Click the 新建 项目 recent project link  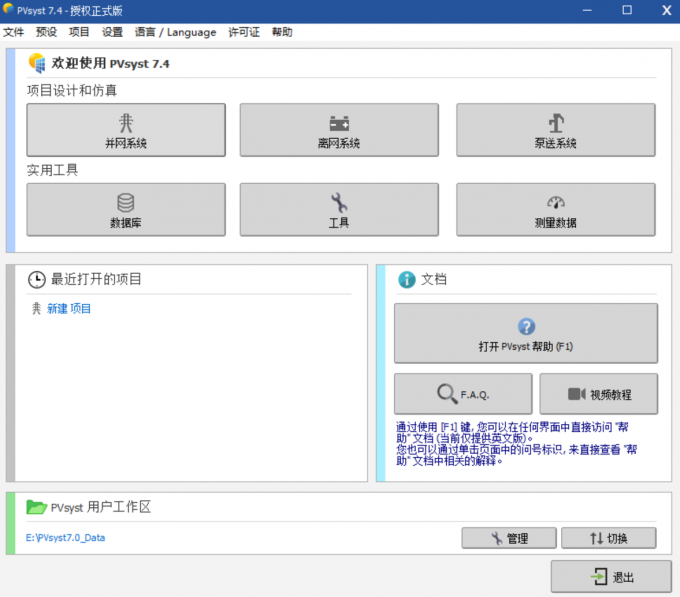69,309
